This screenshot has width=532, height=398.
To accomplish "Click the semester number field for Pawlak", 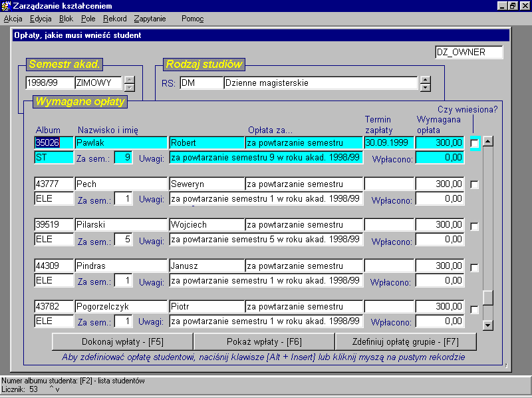I will 123,158.
